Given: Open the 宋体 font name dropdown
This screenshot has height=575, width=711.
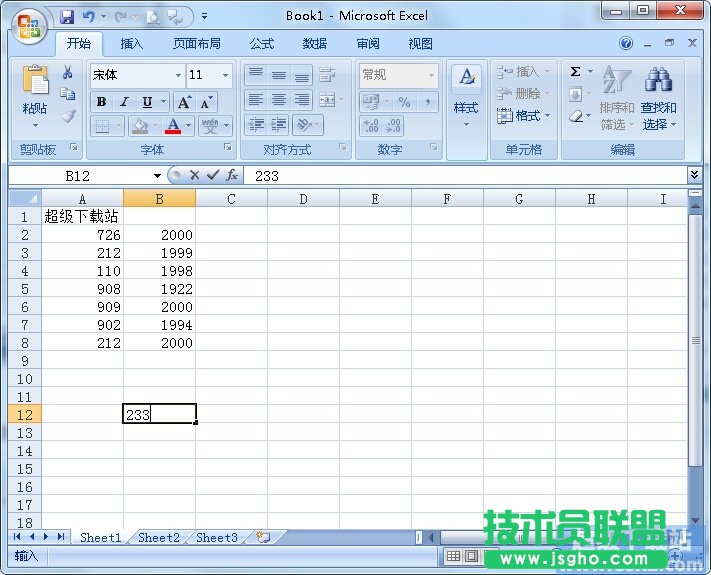Looking at the screenshot, I should (178, 76).
